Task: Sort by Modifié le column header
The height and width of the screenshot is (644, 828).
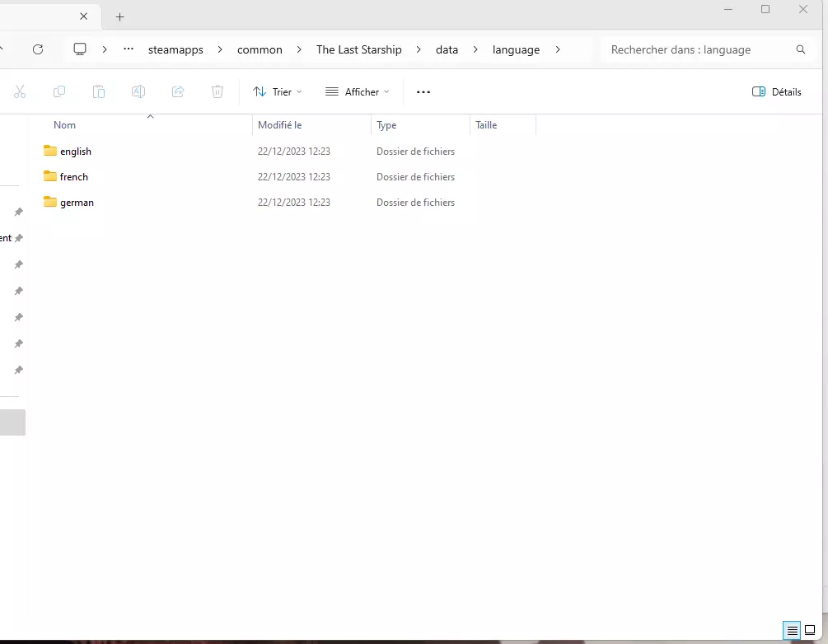Action: 280,125
